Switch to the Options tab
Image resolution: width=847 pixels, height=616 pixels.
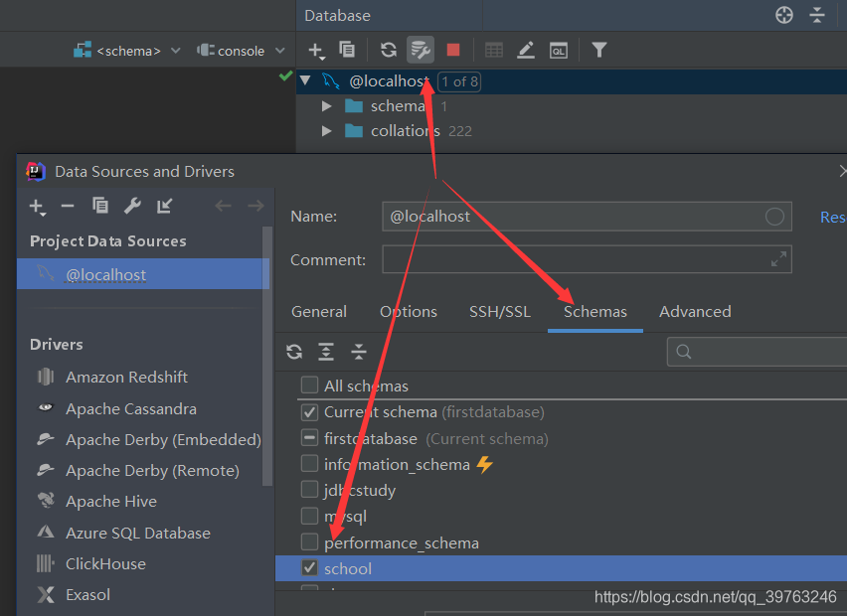409,312
